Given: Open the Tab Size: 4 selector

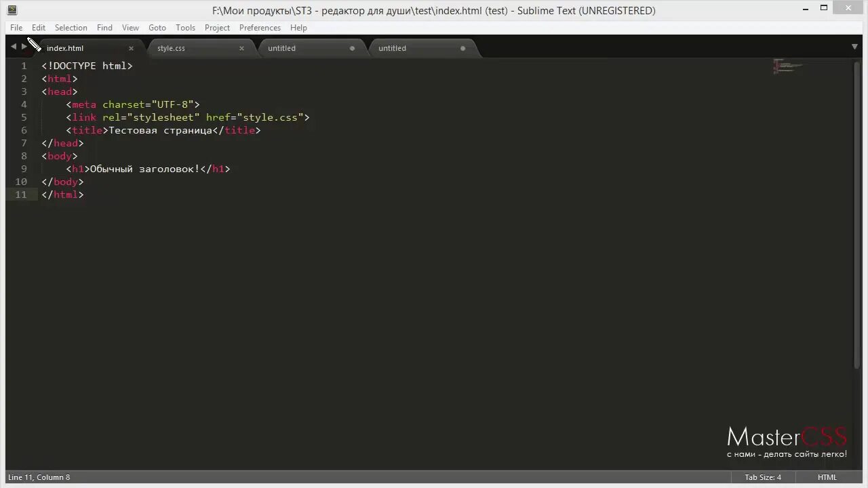Looking at the screenshot, I should coord(763,477).
